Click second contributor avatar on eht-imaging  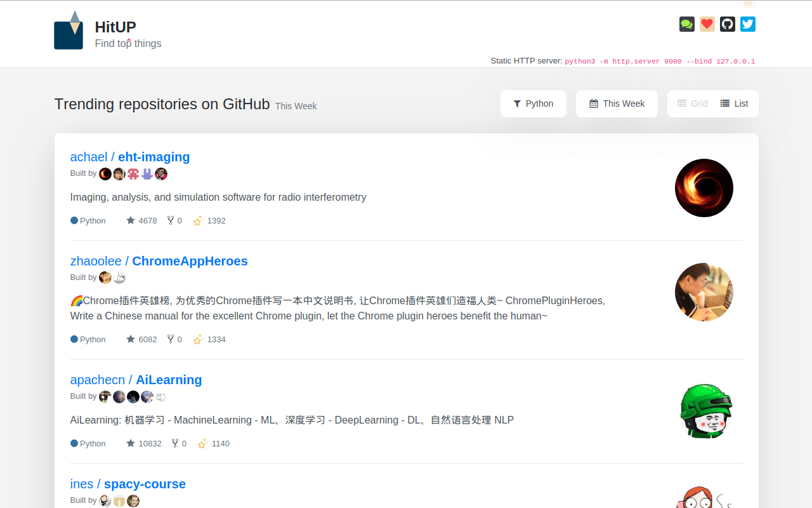coord(119,174)
